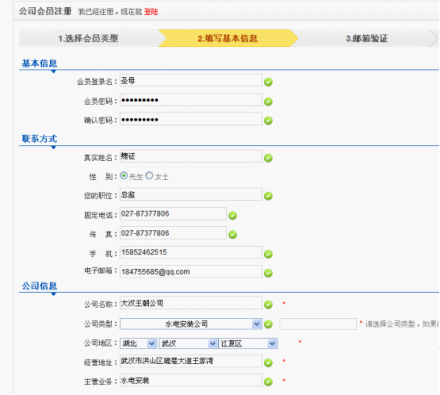Click green check icon beside 经营地址
The image size is (440, 395).
click(268, 363)
